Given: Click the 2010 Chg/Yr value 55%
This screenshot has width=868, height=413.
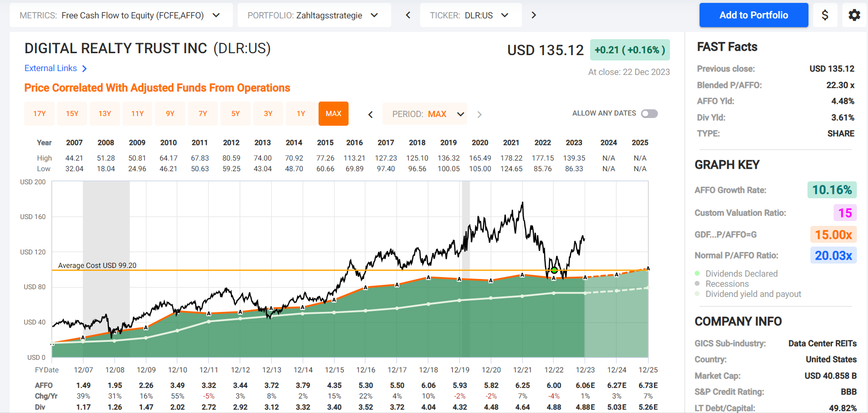Looking at the screenshot, I should [x=177, y=396].
